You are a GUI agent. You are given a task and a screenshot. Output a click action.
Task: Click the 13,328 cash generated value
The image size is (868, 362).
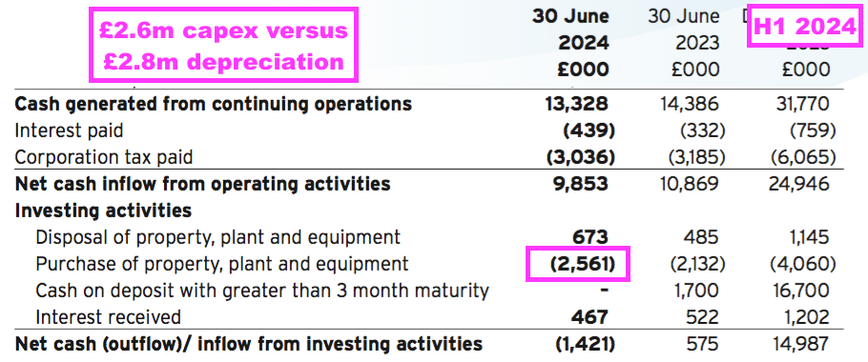point(578,104)
